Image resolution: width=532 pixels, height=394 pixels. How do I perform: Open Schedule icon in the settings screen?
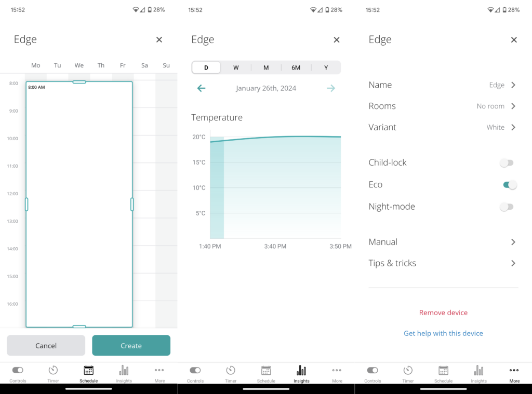pos(444,370)
